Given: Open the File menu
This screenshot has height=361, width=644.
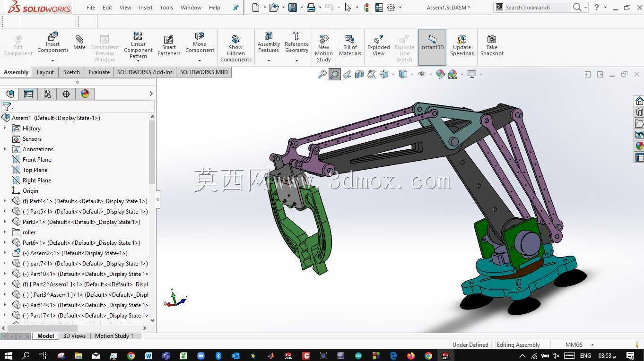Looking at the screenshot, I should [x=91, y=8].
